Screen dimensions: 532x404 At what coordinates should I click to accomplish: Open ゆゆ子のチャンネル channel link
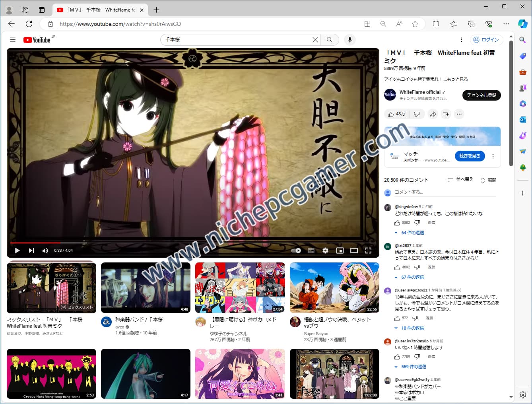(x=229, y=334)
